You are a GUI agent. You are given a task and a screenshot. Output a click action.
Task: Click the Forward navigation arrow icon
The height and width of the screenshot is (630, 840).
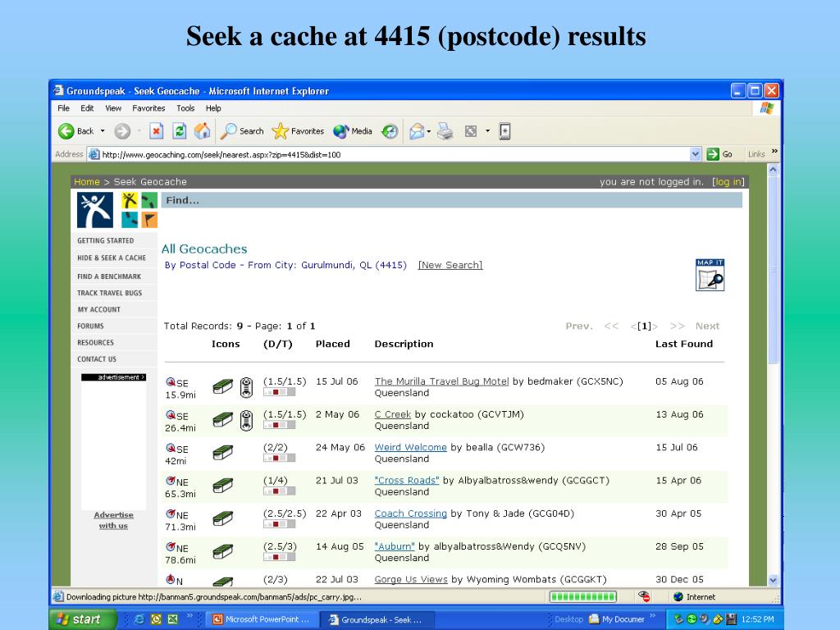(122, 131)
